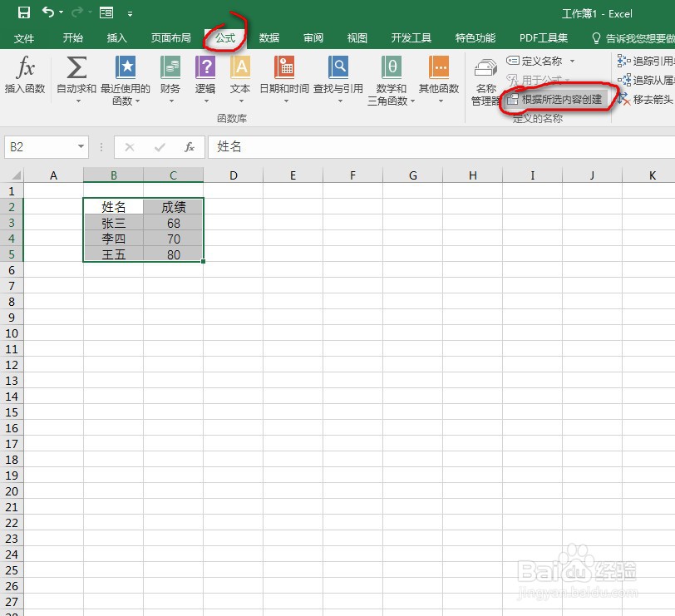Click the Undo arrow button

(49, 12)
